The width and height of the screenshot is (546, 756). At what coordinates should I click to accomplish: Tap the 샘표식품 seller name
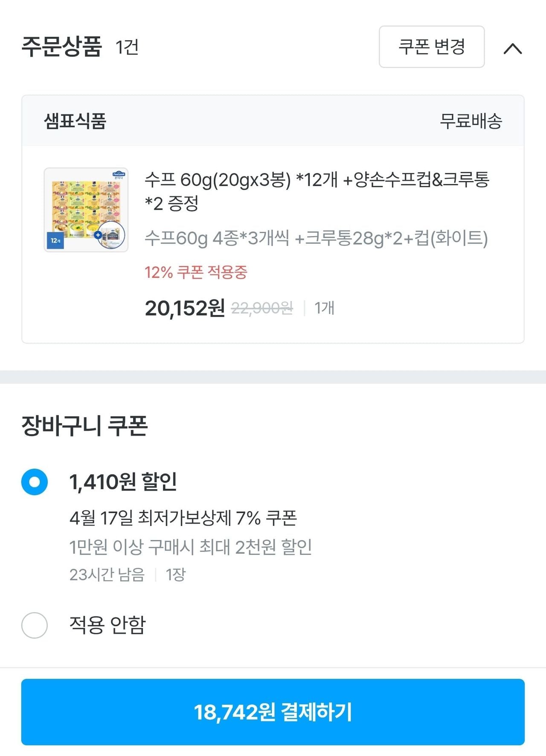(x=75, y=121)
